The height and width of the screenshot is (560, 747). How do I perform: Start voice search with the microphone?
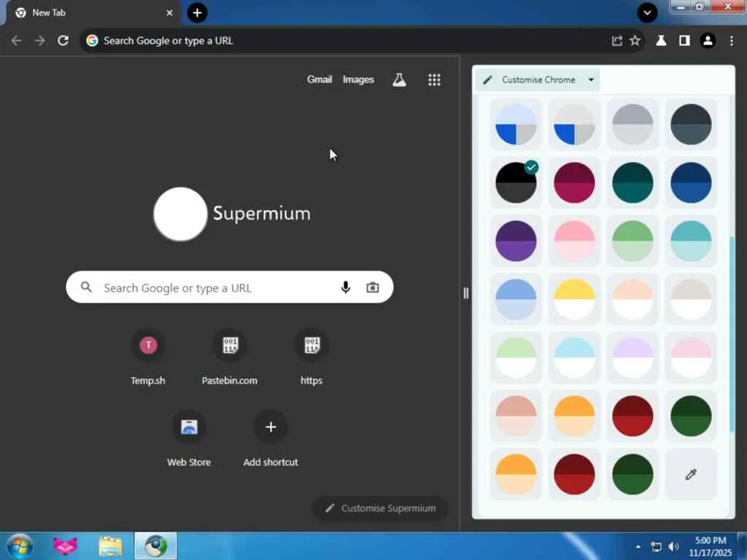[346, 287]
